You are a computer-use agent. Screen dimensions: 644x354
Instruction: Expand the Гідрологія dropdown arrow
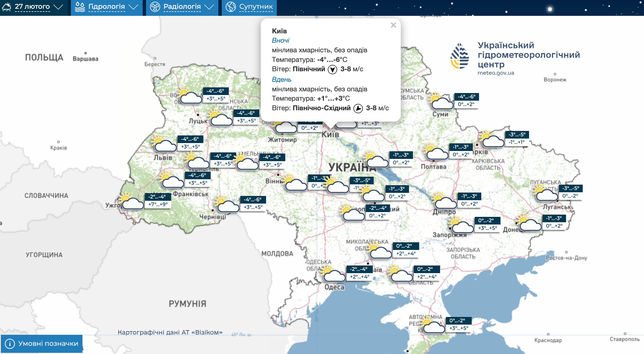pos(133,7)
